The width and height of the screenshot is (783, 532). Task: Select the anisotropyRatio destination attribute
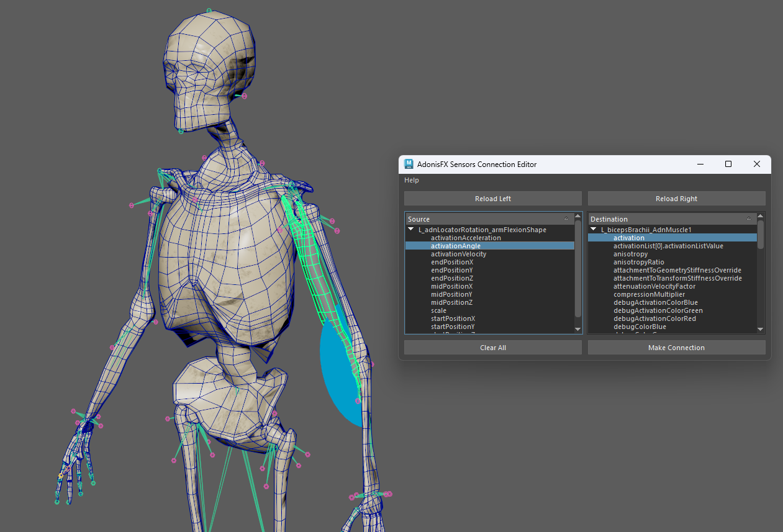(x=639, y=261)
